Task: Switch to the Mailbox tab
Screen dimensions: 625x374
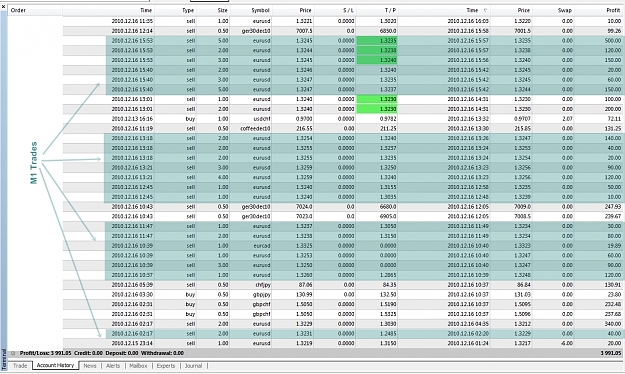Action: coord(138,366)
